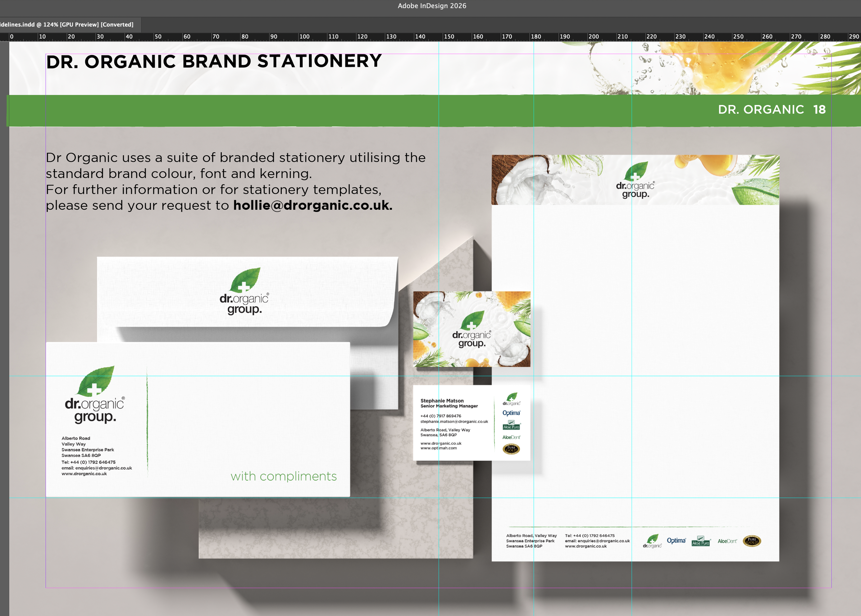Click the phone number "+44 (0) 7917 869476"
This screenshot has height=616, width=861.
pyautogui.click(x=441, y=416)
